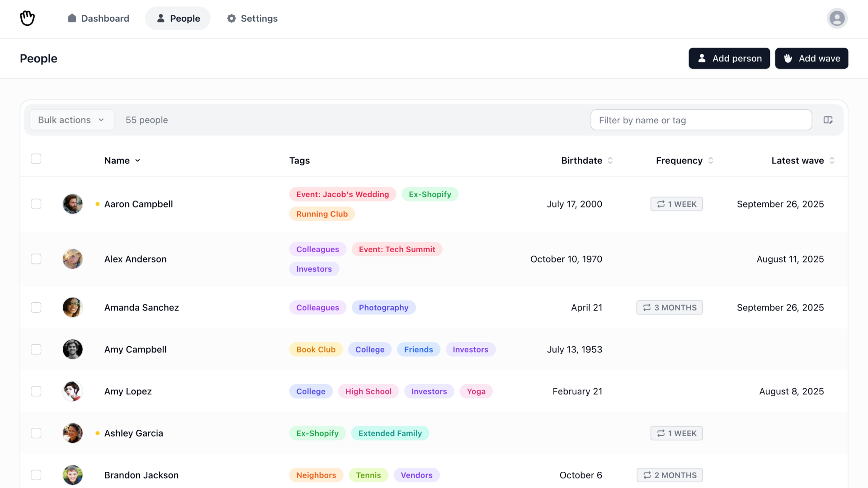The height and width of the screenshot is (488, 868).
Task: Select Amy Lopez's Yoga tag chip
Action: [x=476, y=391]
